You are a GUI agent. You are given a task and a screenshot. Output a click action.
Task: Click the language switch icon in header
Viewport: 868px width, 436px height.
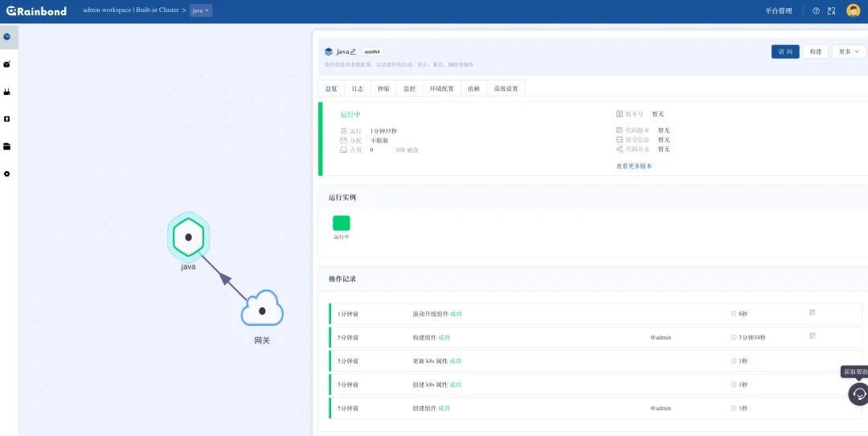click(x=832, y=11)
